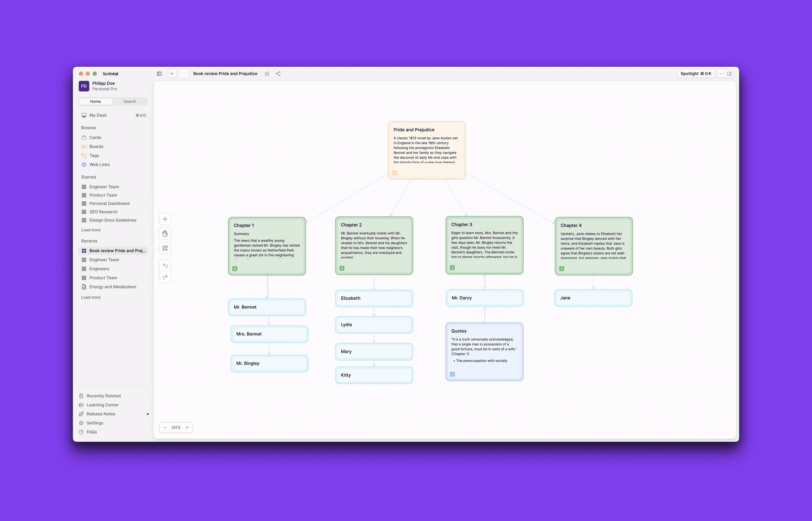Screen dimensions: 812x521
Task: Select the Home tab
Action: (95, 102)
